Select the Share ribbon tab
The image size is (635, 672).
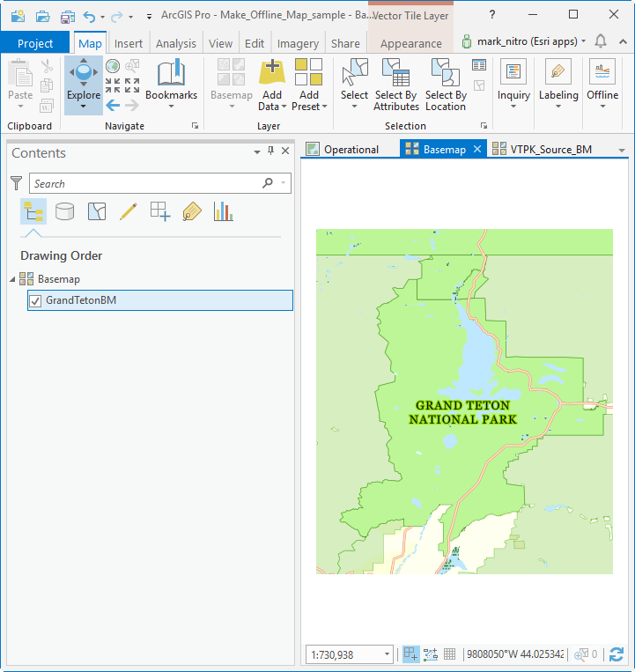[345, 43]
